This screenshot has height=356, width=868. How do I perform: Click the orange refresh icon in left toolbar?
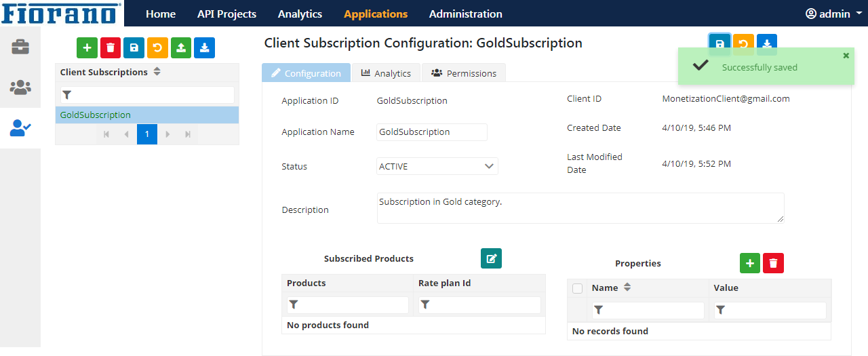157,47
